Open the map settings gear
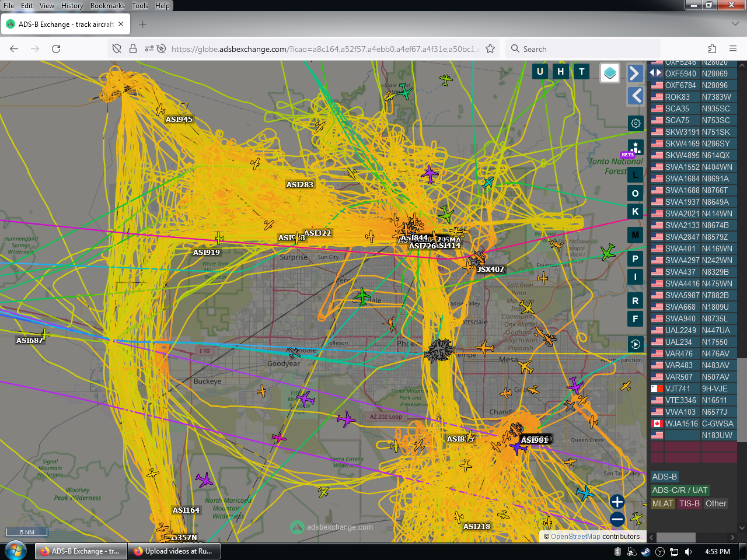Viewport: 747px width, 560px height. click(x=636, y=123)
